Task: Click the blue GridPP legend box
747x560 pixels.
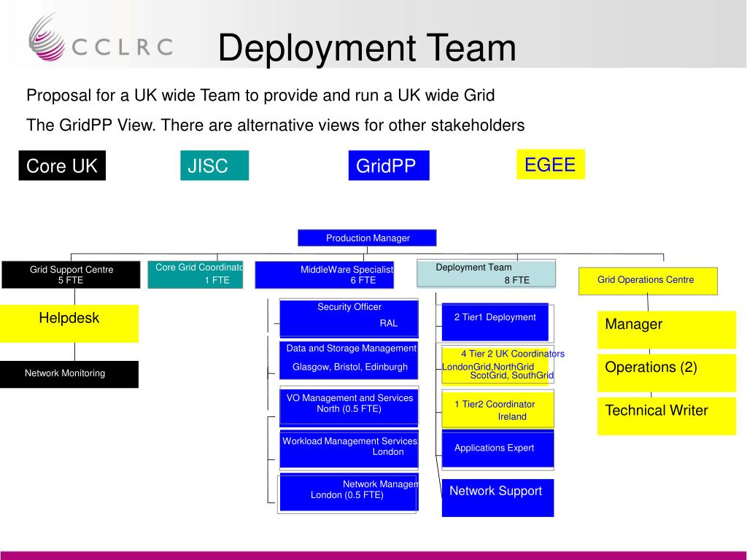Action: pos(389,166)
